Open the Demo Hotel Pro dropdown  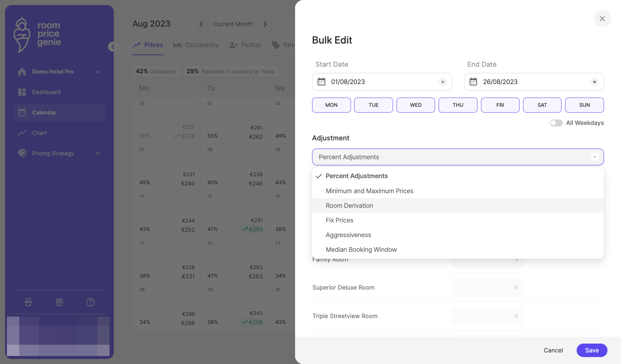click(59, 72)
